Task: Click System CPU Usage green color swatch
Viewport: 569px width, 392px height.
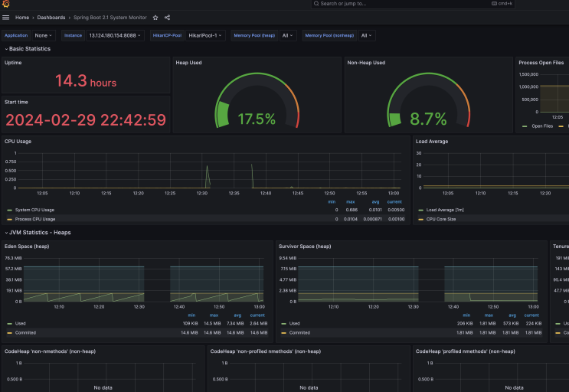Action: click(x=9, y=210)
